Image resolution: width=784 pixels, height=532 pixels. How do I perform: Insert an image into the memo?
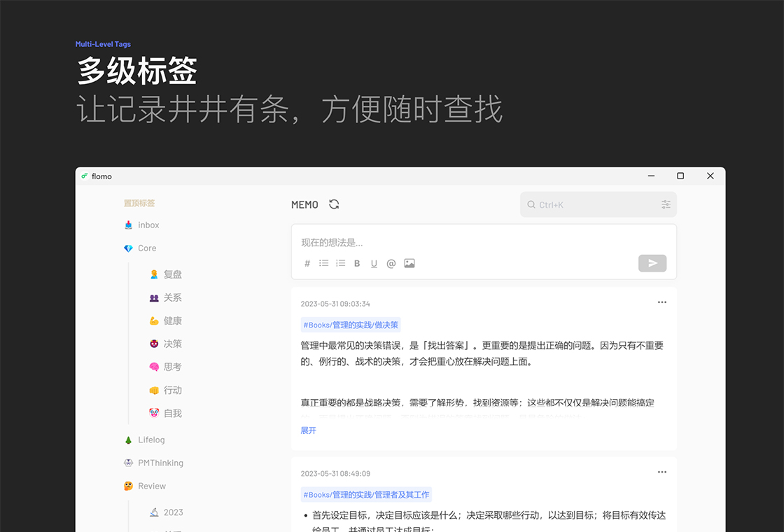click(x=409, y=263)
